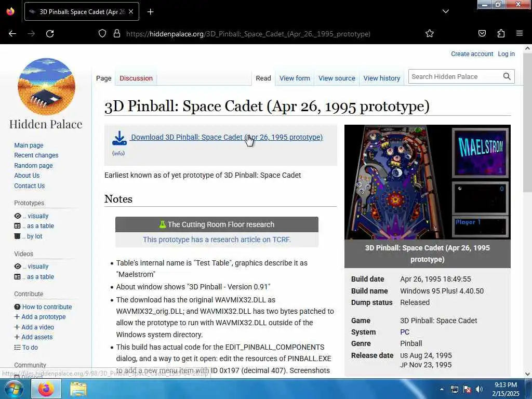Click the network tray icon

454,389
